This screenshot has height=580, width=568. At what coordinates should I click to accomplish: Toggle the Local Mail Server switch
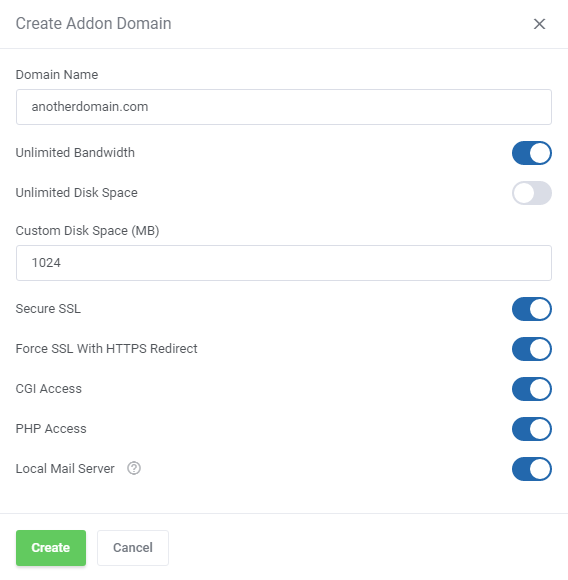click(532, 469)
